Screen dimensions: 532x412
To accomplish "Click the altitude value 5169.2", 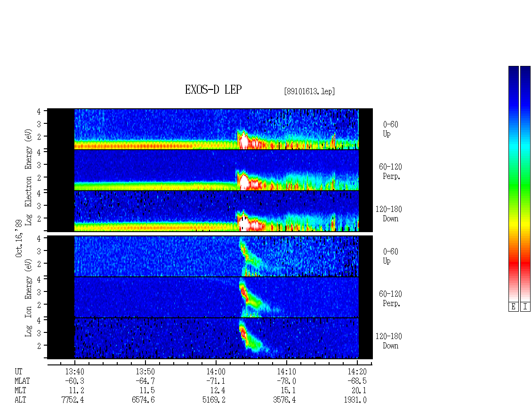I will coord(214,400).
